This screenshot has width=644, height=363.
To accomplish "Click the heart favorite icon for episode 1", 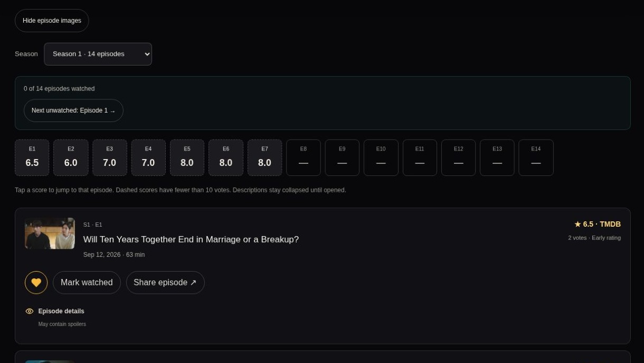I will pyautogui.click(x=36, y=283).
